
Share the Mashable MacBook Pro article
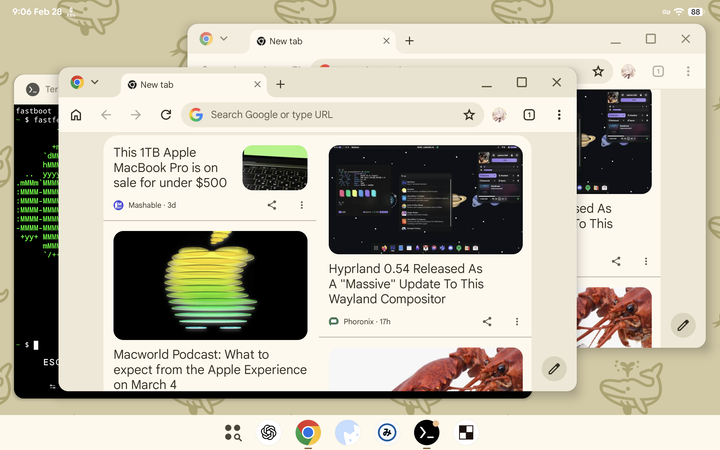[272, 205]
